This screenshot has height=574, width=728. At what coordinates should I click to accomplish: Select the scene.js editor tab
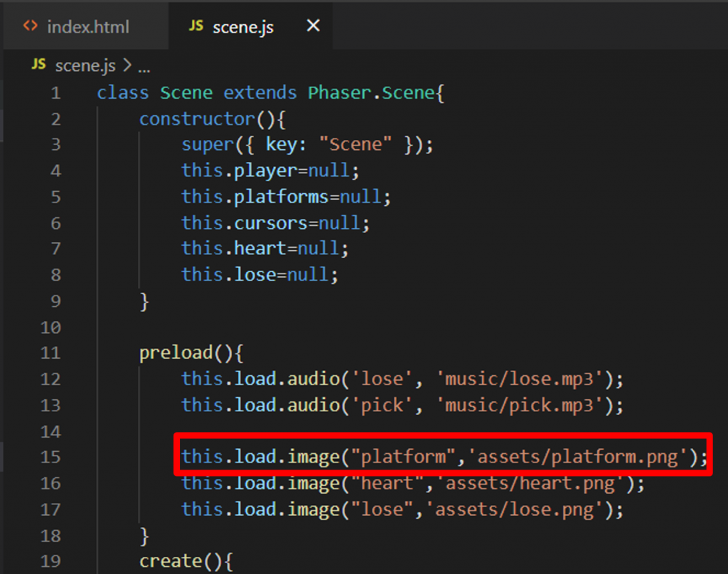point(251,26)
